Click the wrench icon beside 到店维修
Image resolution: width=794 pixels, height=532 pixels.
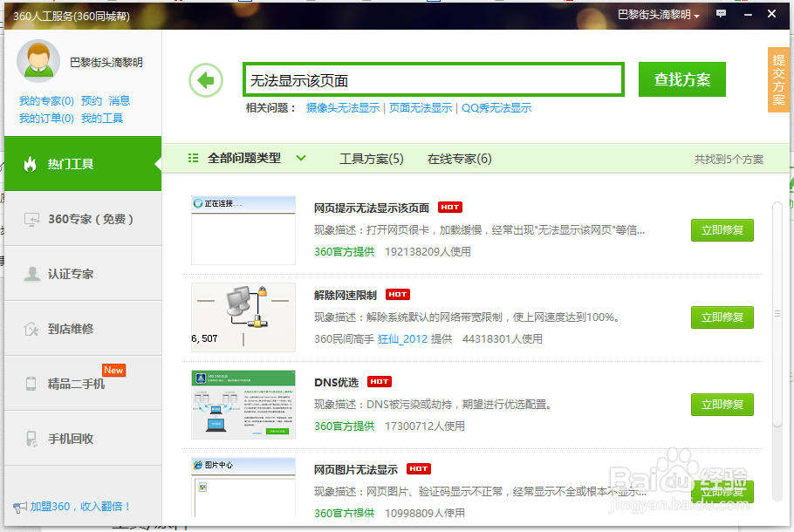pos(31,329)
